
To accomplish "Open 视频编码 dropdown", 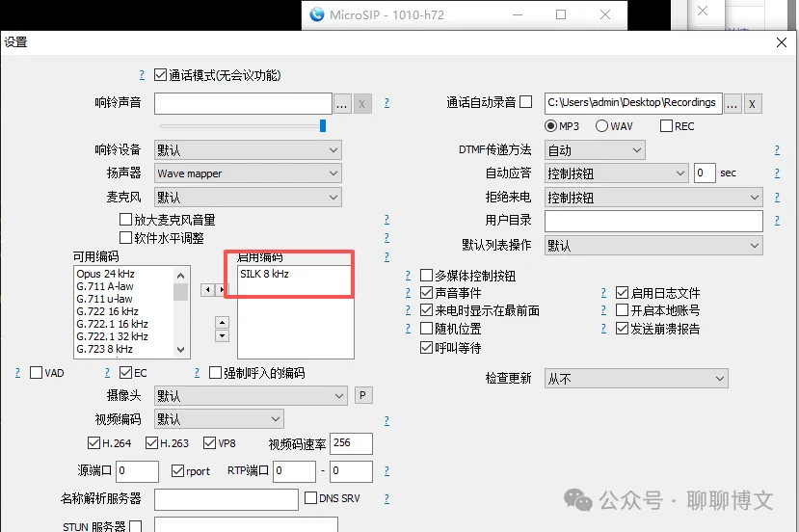I will pos(219,419).
